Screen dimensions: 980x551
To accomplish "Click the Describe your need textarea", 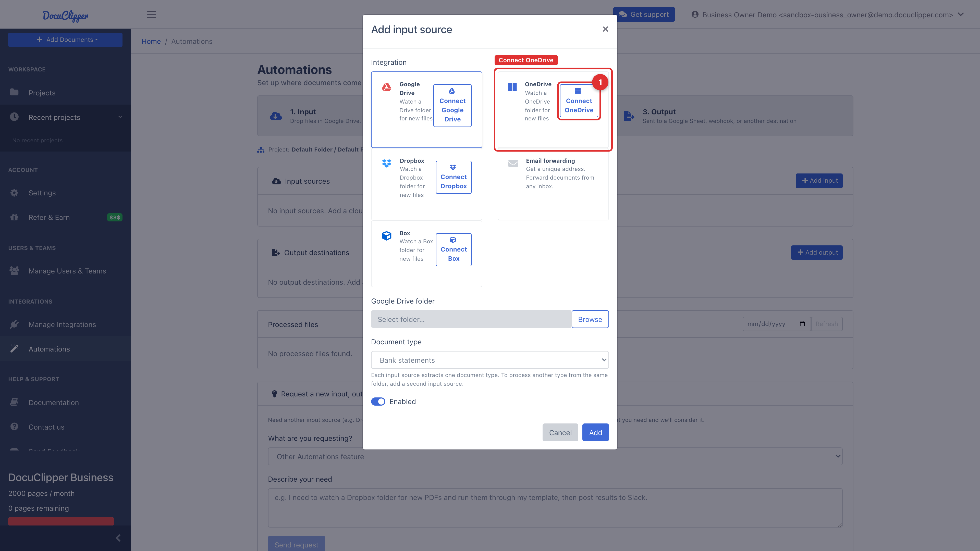I will pos(555,508).
